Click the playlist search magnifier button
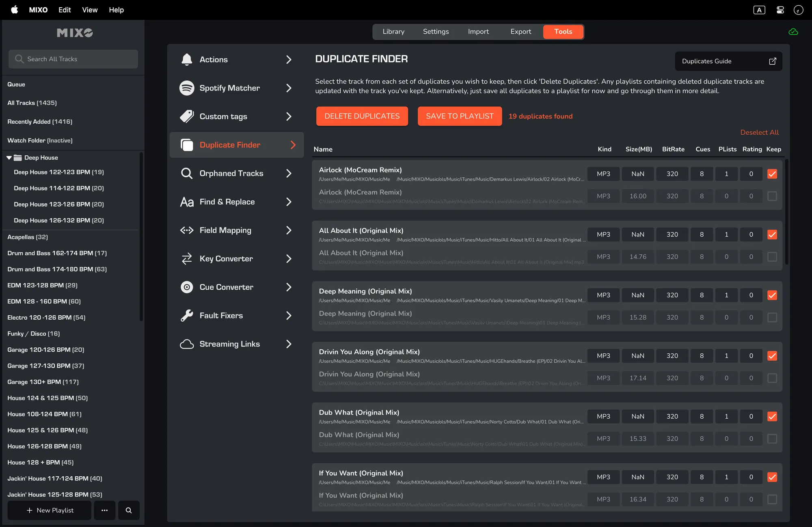The image size is (812, 527). [129, 510]
